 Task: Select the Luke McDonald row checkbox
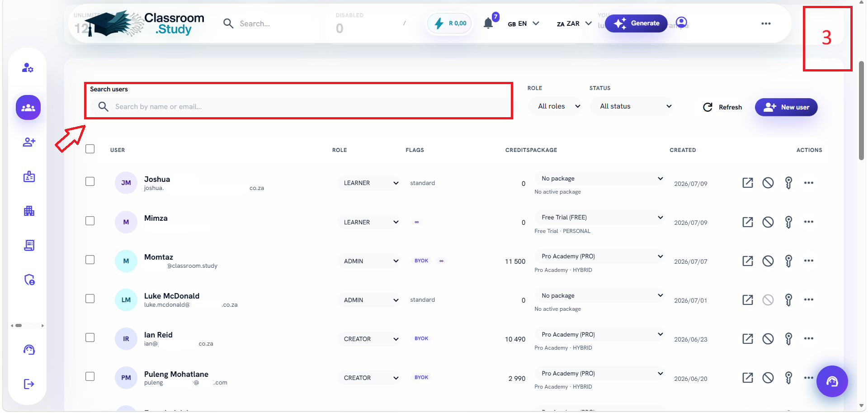click(x=90, y=299)
